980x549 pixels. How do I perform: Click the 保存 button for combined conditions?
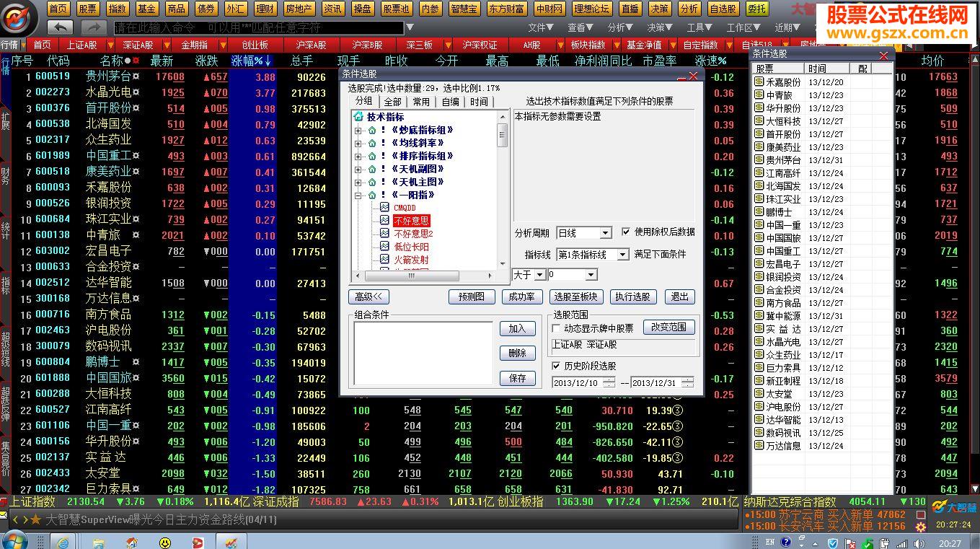(518, 377)
